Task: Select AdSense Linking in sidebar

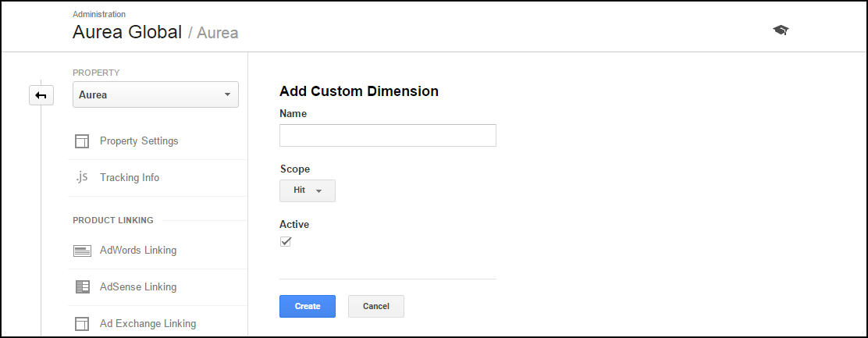Action: (x=158, y=286)
